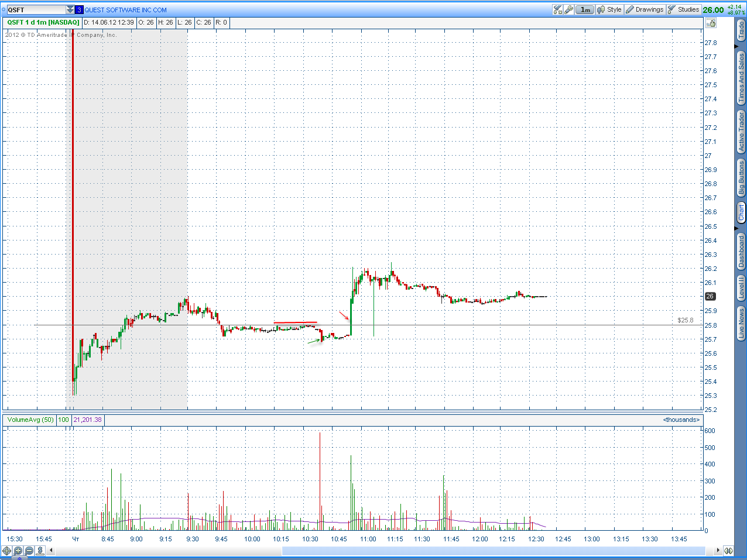Click the current price 26 axis marker
Screen dimensions: 747x560
pos(710,297)
